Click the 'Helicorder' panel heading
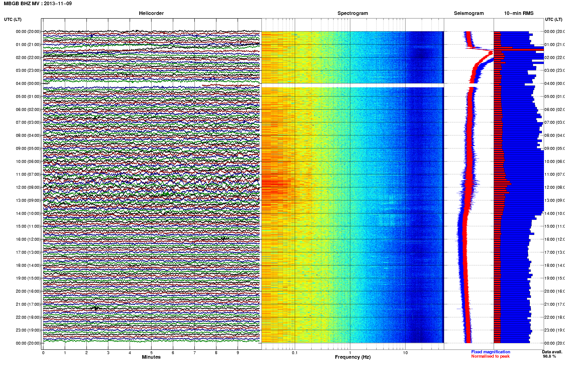This screenshot has width=588, height=368. tap(151, 13)
